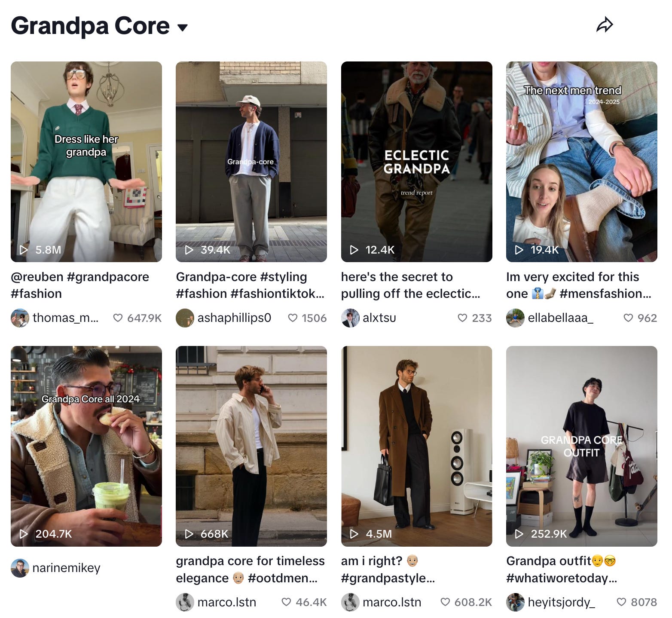Like heyitsjordy_ post with 8078 hearts
The image size is (672, 618).
621,602
